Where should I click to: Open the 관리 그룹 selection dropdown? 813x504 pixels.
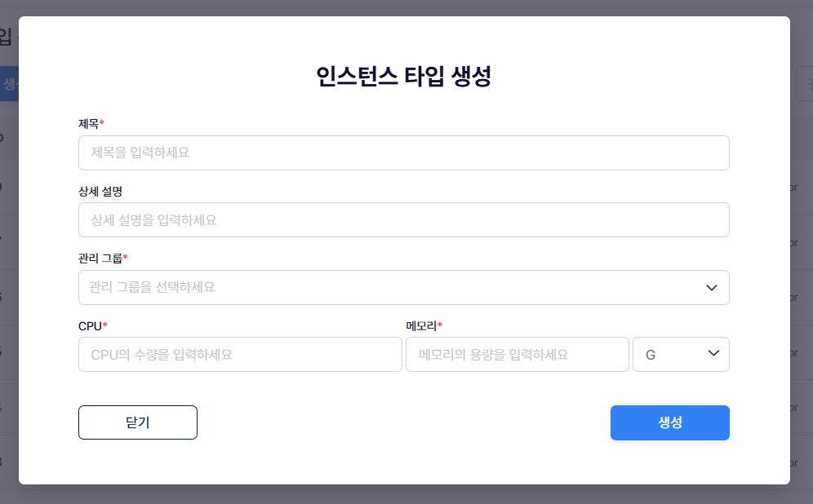[392, 287]
